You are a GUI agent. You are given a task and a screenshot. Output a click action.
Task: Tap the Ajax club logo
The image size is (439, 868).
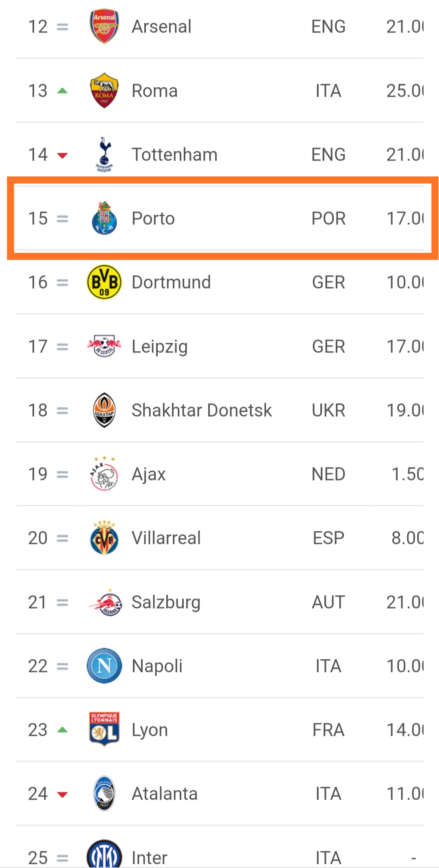tap(104, 474)
